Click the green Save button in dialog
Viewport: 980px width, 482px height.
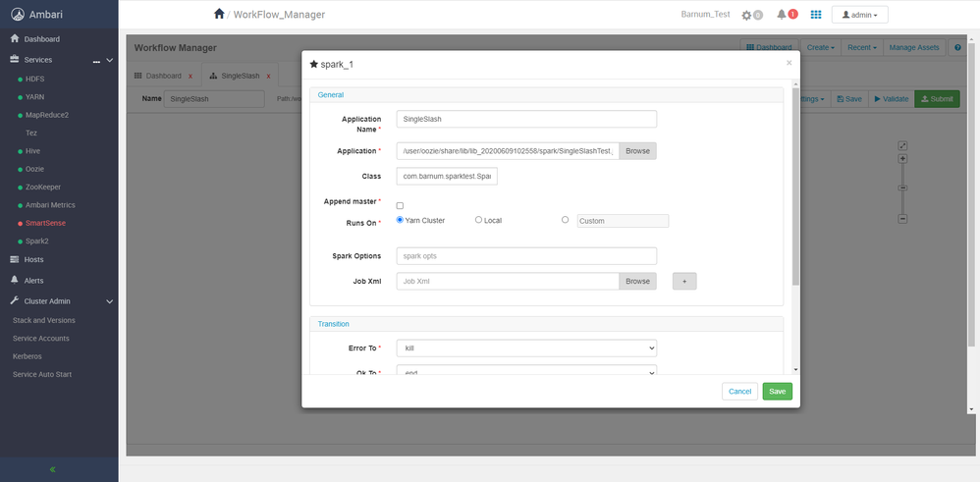(x=778, y=392)
